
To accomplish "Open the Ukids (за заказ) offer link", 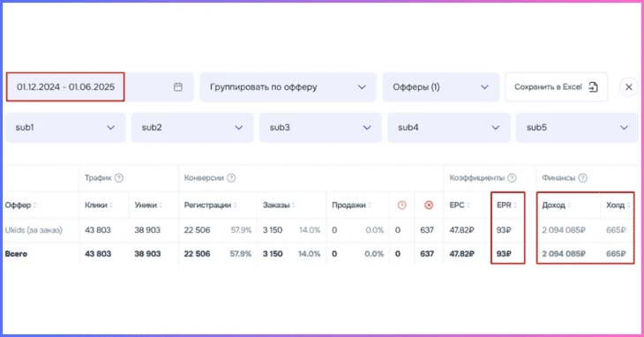I will [x=34, y=230].
